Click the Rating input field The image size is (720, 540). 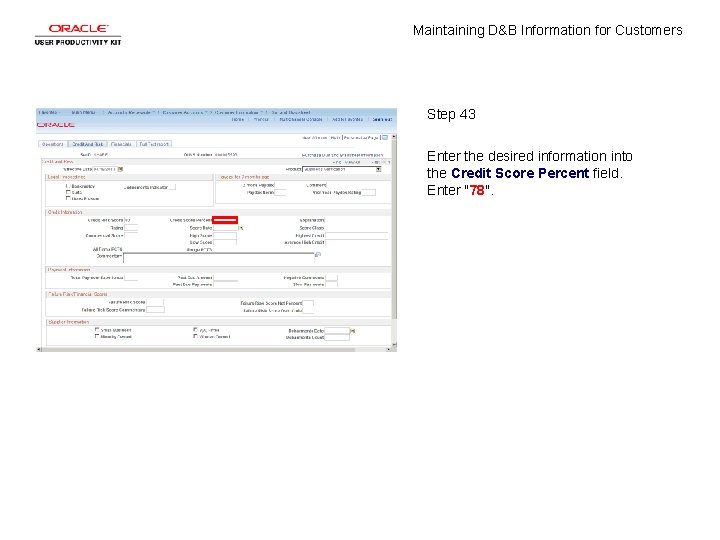pos(131,228)
